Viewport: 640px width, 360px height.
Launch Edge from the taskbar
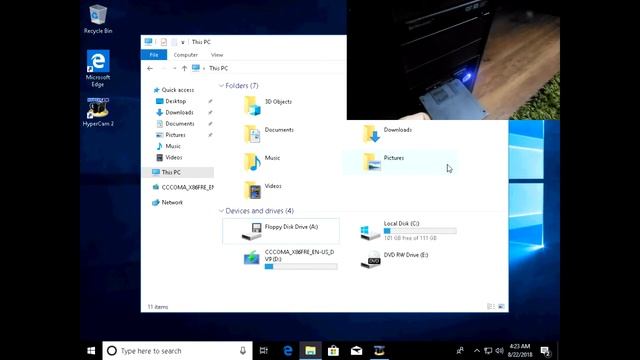tap(287, 351)
